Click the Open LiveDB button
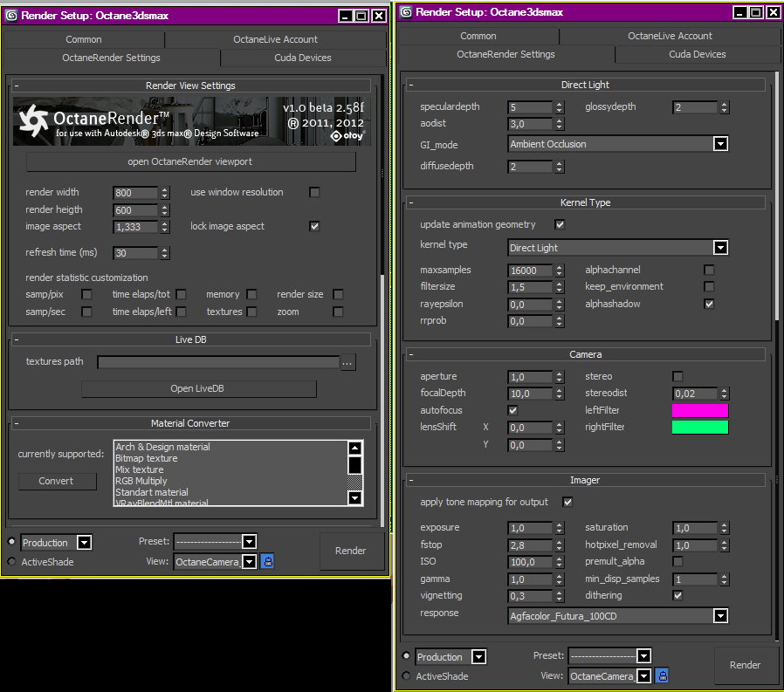 point(198,388)
